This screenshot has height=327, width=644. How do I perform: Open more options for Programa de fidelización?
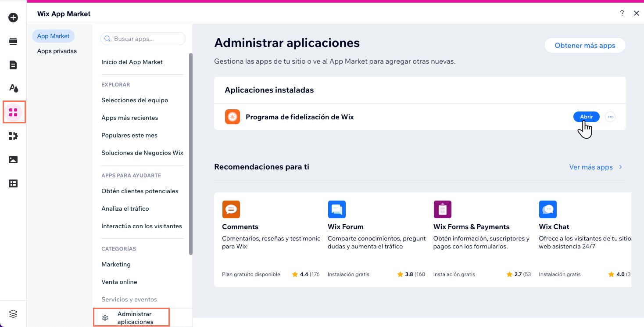click(x=610, y=117)
